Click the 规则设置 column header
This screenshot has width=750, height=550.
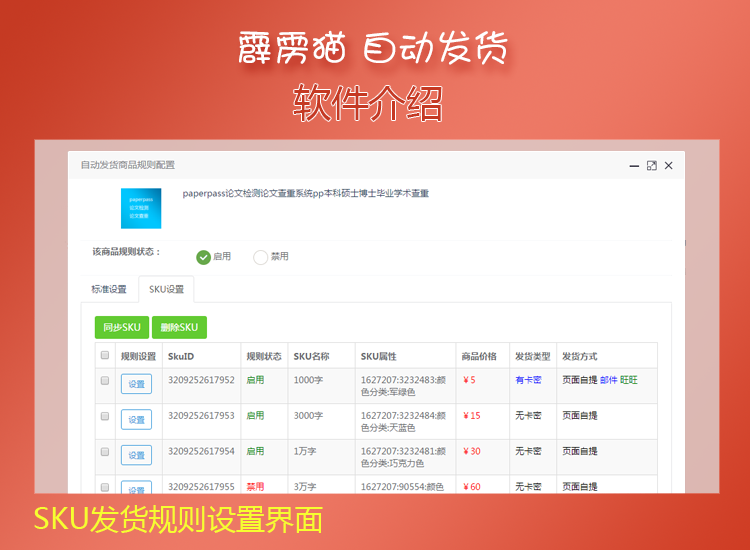pyautogui.click(x=138, y=356)
